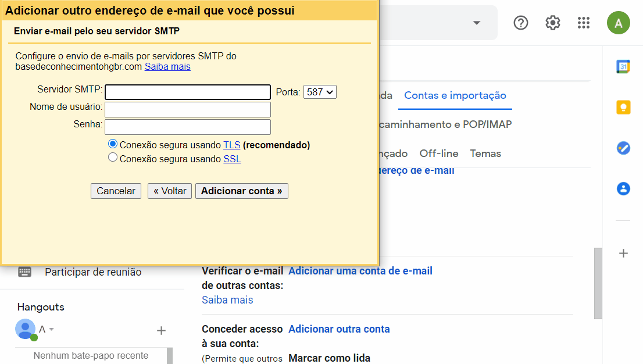Open Contacts side panel icon

[x=623, y=188]
